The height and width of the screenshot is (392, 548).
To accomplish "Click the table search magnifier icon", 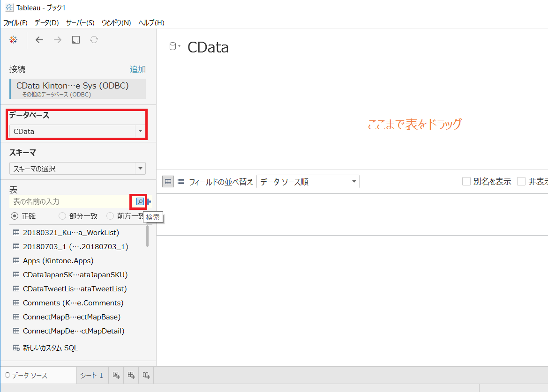I will (x=139, y=201).
